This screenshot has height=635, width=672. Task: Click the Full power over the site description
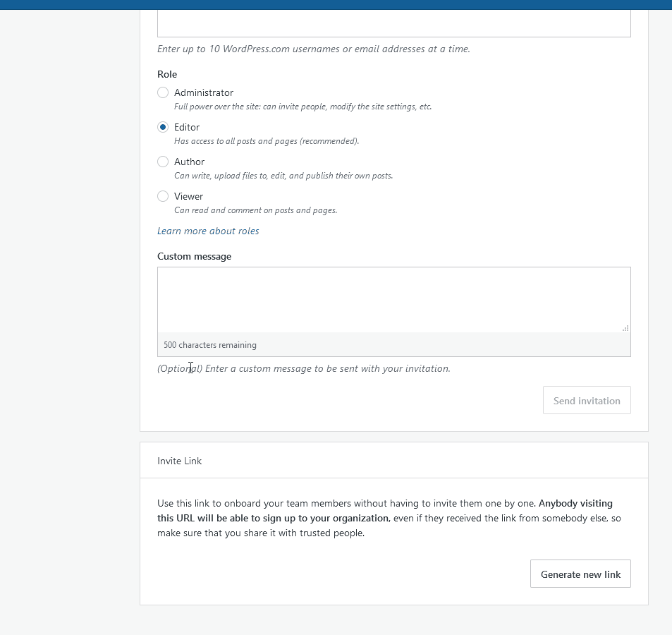click(303, 107)
